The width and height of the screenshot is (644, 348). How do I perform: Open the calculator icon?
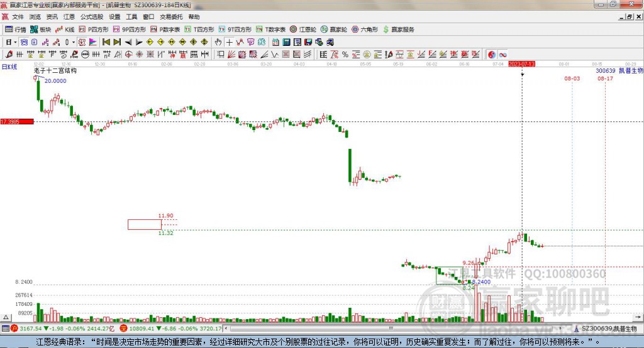(x=286, y=42)
